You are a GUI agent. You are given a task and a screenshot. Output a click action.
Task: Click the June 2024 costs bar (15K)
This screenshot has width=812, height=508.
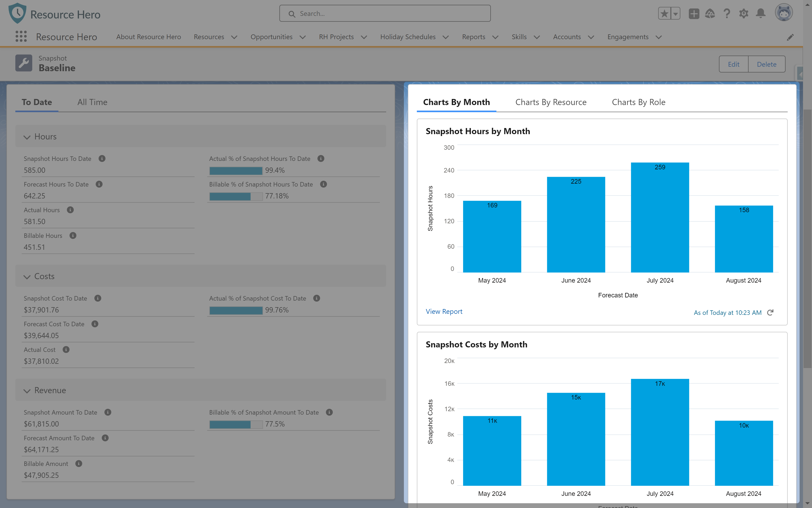[x=576, y=439]
